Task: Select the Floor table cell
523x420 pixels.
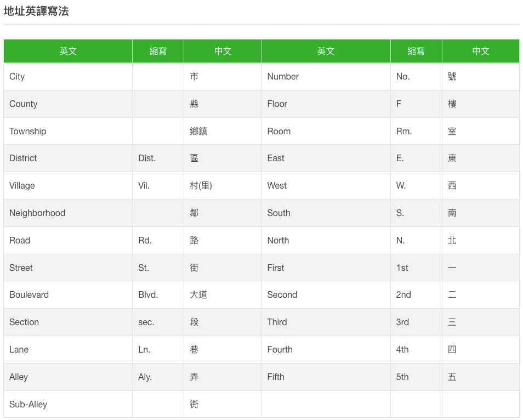Action: (x=277, y=104)
